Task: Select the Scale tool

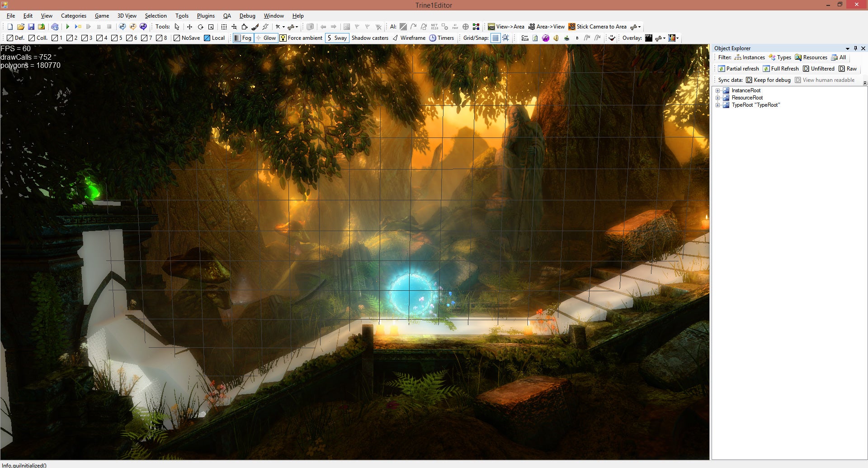Action: coord(211,27)
